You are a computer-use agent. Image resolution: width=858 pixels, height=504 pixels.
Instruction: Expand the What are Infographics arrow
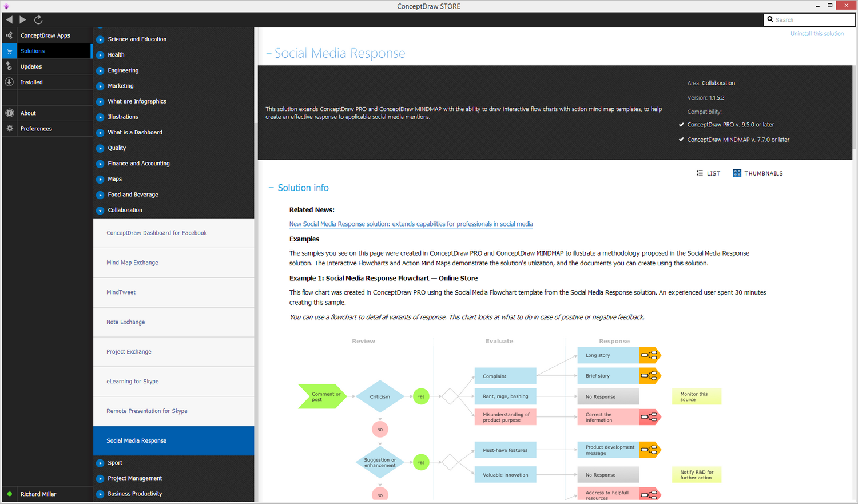pyautogui.click(x=100, y=101)
